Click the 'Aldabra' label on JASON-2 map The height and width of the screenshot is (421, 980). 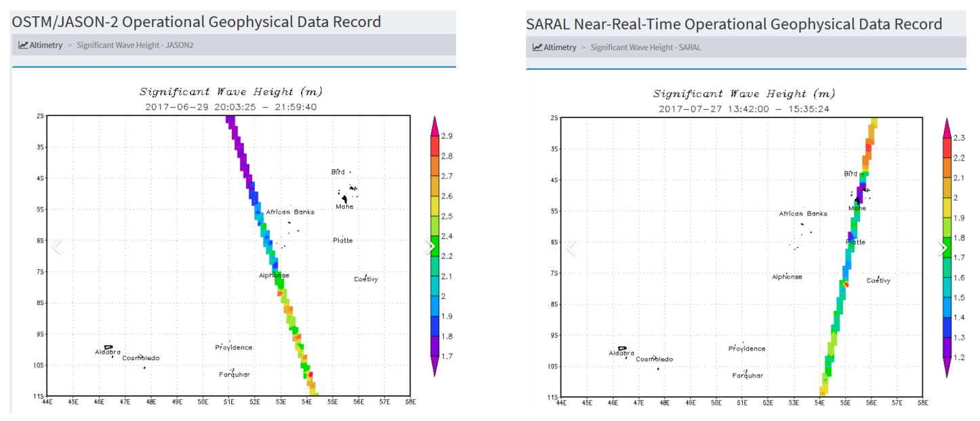(x=108, y=353)
